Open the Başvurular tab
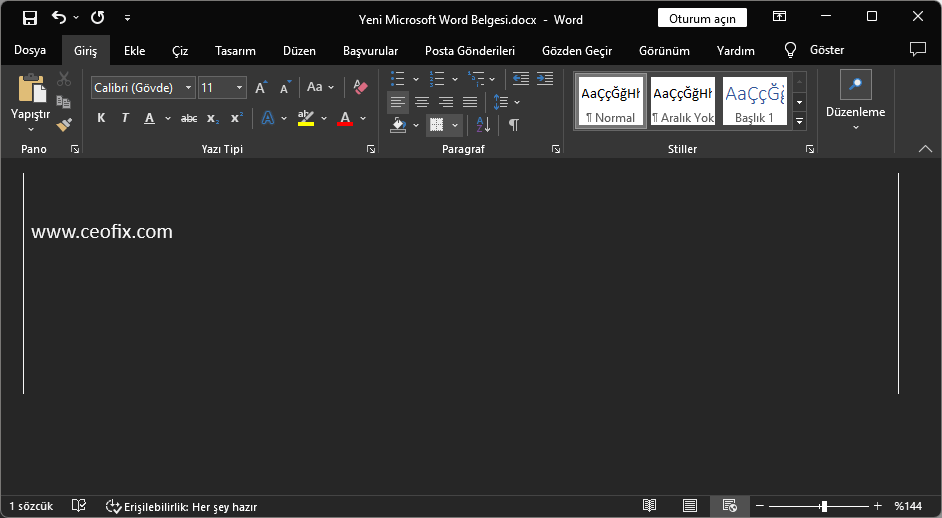Viewport: 942px width, 518px height. click(370, 51)
